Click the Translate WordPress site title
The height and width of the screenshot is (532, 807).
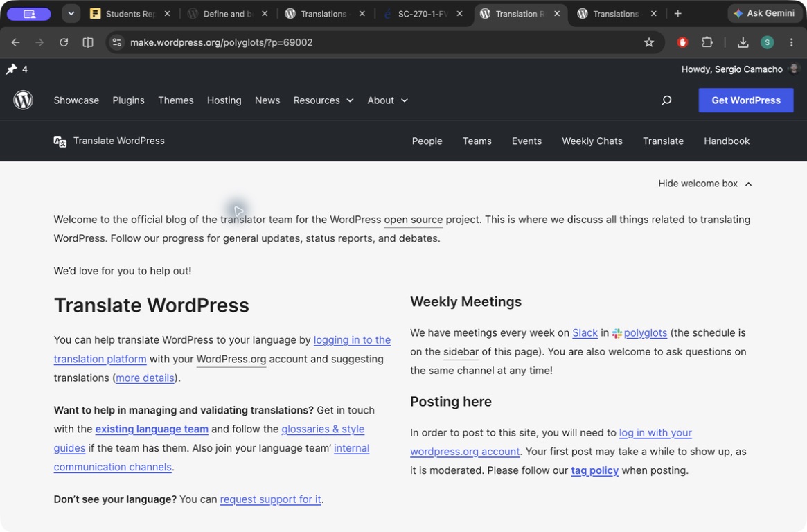pyautogui.click(x=119, y=141)
